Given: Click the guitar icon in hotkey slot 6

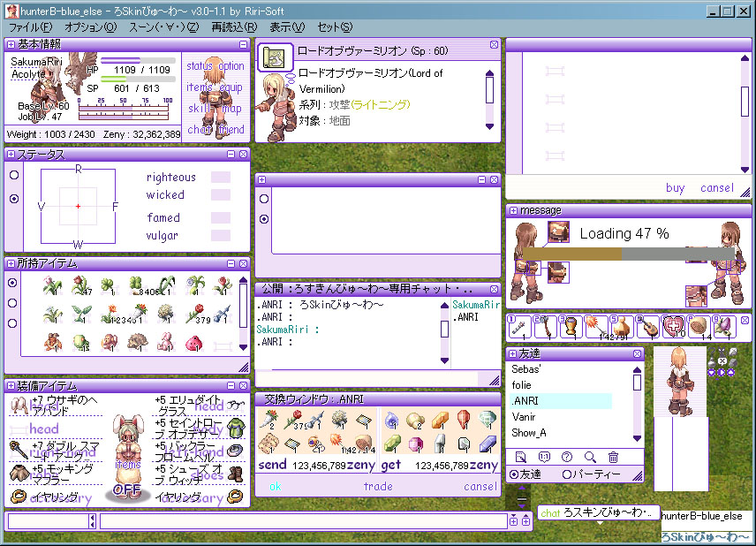Looking at the screenshot, I should click(x=647, y=328).
